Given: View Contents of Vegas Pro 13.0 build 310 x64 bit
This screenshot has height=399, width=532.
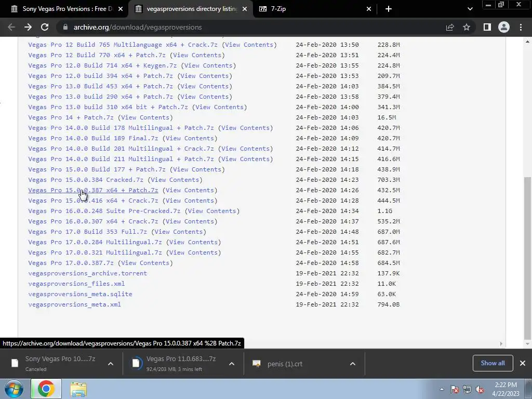Looking at the screenshot, I should coord(220,107).
